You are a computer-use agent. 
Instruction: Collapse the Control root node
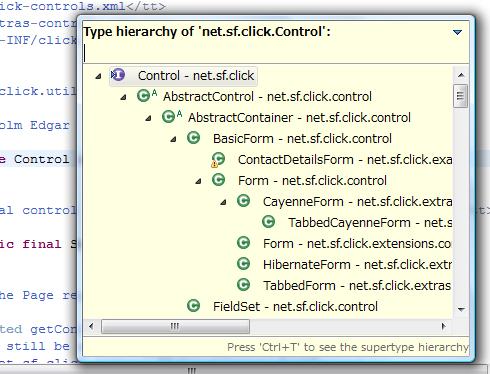[x=98, y=76]
